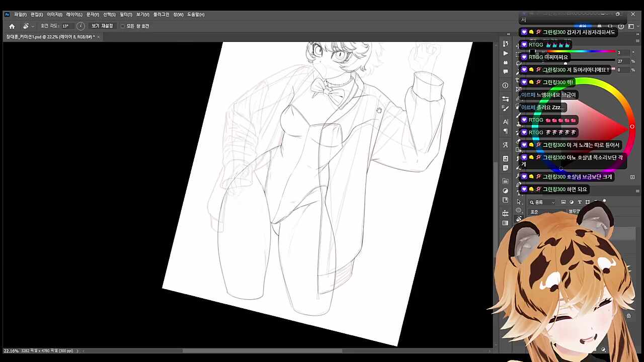This screenshot has height=362, width=644.
Task: Select the 장대론_커미션1.psd document tab
Action: (x=50, y=37)
